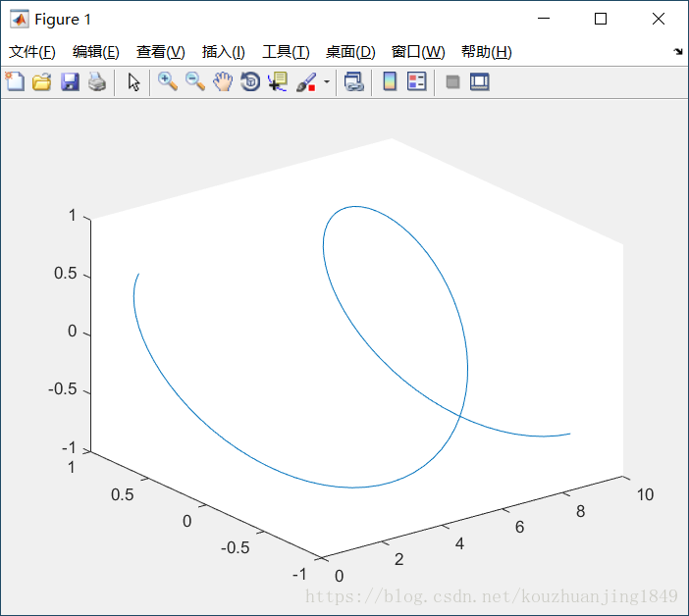Insert a colorbar with the toolbar icon
Viewport: 689px width, 616px height.
[390, 81]
